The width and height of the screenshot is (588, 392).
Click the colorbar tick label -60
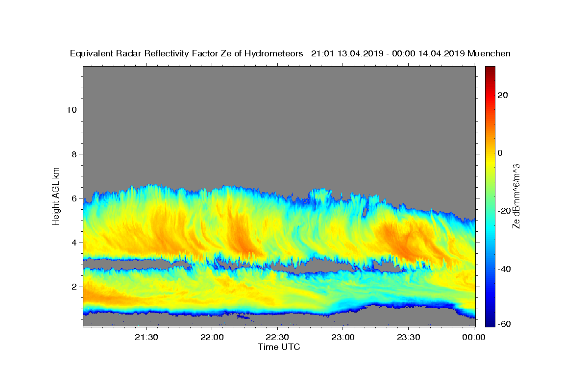[504, 324]
